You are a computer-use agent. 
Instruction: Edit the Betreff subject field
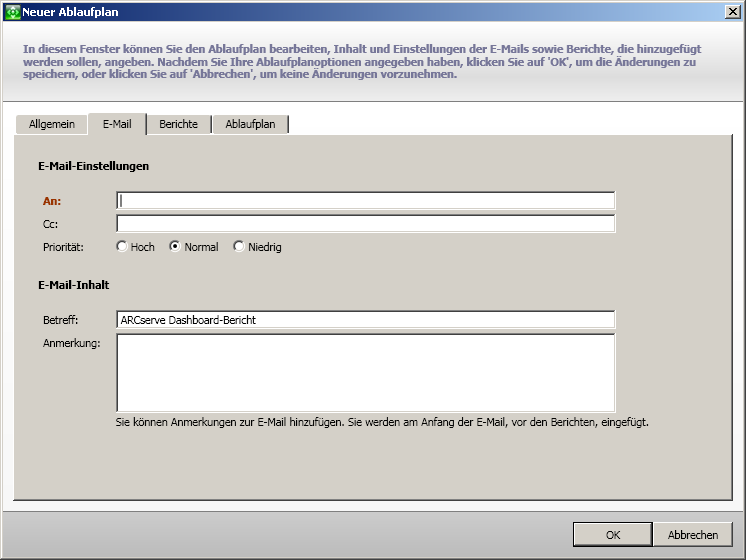pyautogui.click(x=365, y=320)
